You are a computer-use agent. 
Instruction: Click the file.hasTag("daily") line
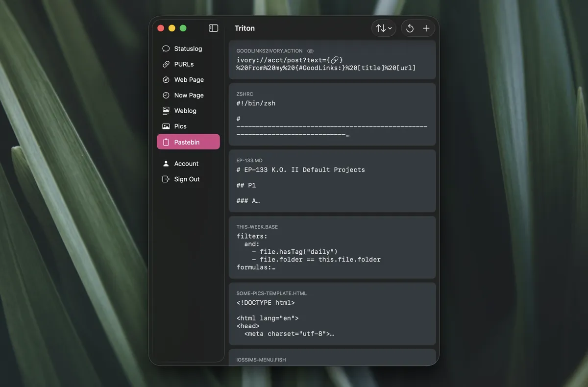click(295, 251)
